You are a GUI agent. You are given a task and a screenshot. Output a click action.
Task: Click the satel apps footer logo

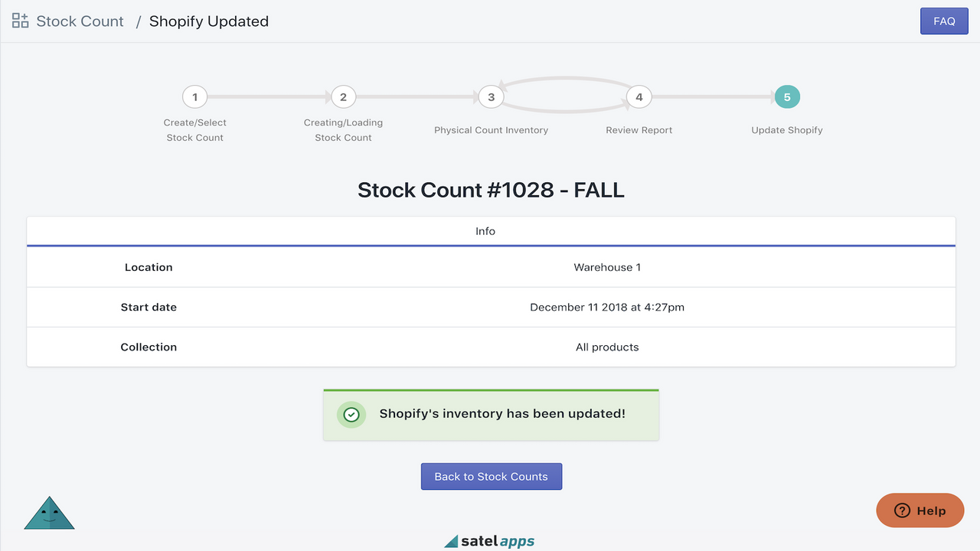coord(489,540)
